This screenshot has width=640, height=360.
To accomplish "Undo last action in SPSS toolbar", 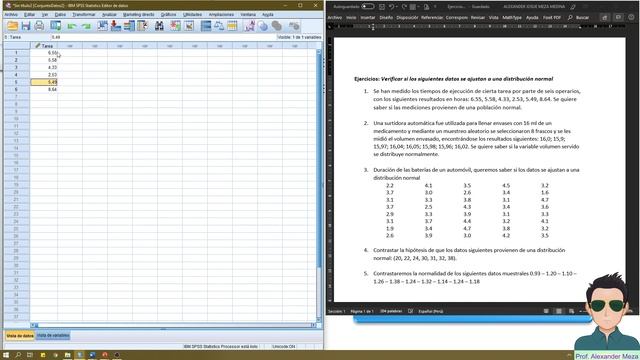I will pyautogui.click(x=72, y=26).
